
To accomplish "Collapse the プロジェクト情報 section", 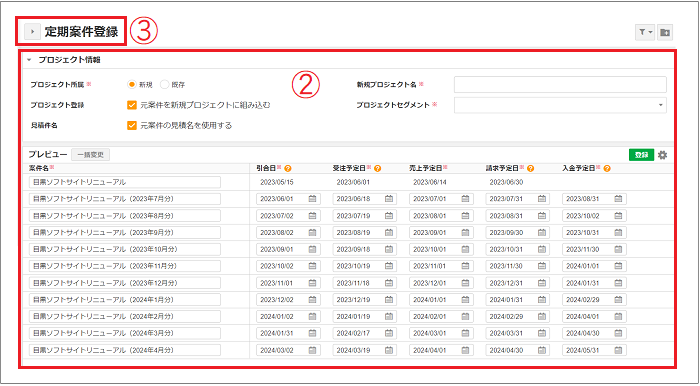I will (29, 60).
